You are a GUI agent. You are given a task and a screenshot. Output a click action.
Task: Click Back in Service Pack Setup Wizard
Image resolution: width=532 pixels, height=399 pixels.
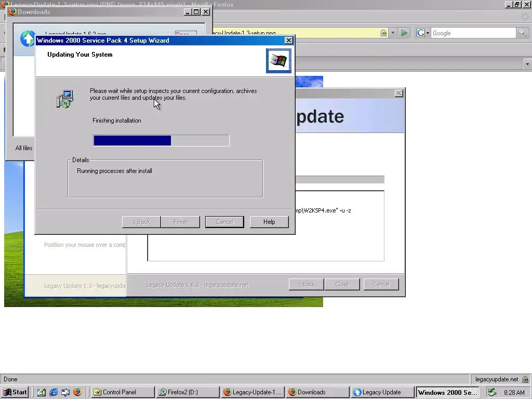(141, 222)
